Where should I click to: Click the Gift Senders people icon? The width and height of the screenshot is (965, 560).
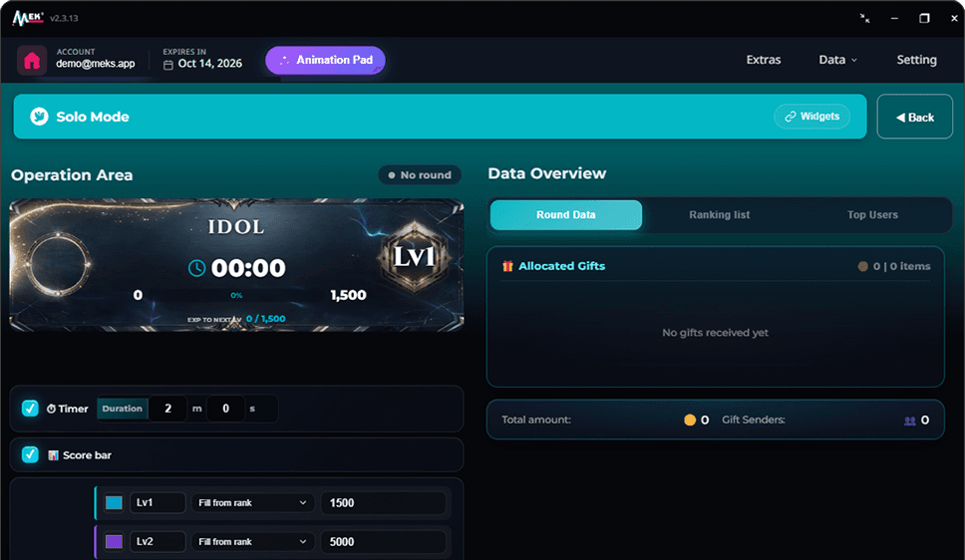pos(909,420)
